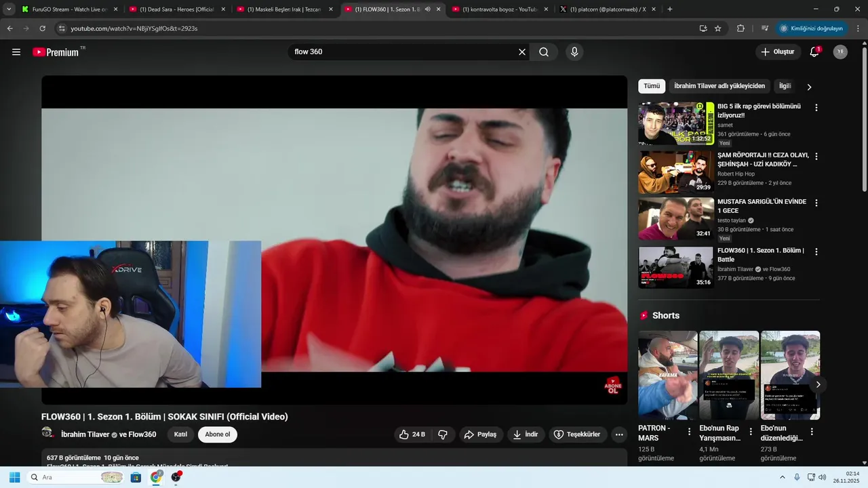Open the YouTube hamburger guide menu
Image resolution: width=868 pixels, height=488 pixels.
[16, 52]
